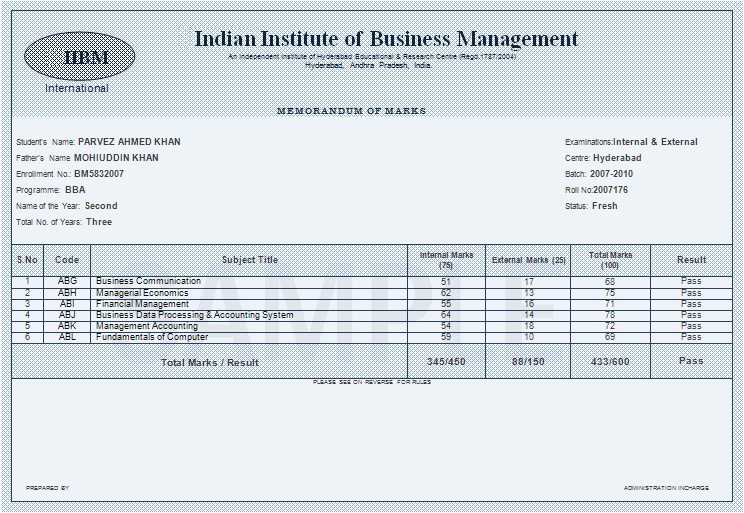Click total marks '68' for Business Communication
This screenshot has width=744, height=513.
click(610, 281)
